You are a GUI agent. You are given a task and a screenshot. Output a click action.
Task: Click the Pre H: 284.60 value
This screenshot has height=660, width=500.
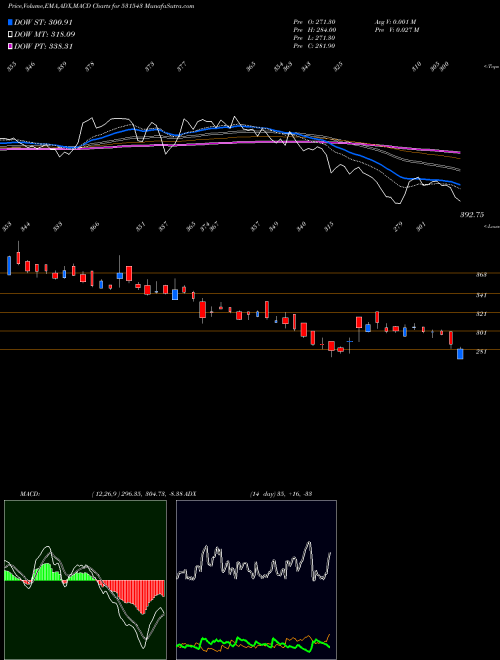[x=314, y=30]
